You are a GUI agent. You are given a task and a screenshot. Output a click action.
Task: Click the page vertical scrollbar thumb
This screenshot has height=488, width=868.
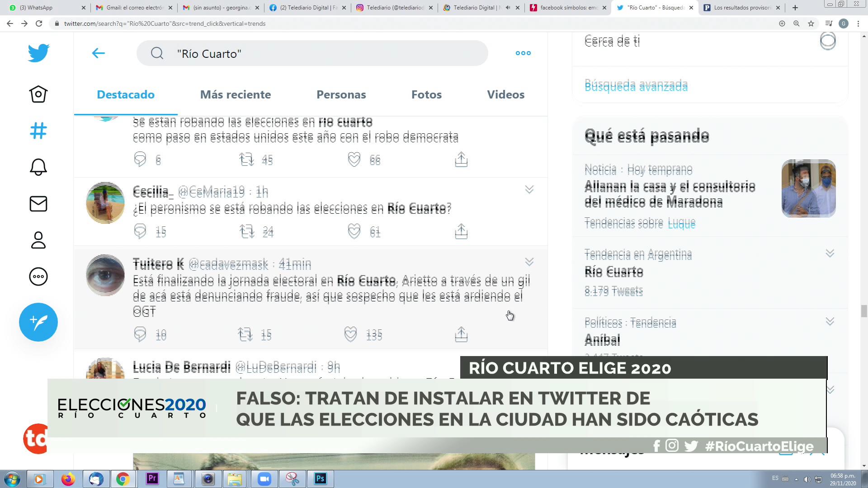point(864,311)
